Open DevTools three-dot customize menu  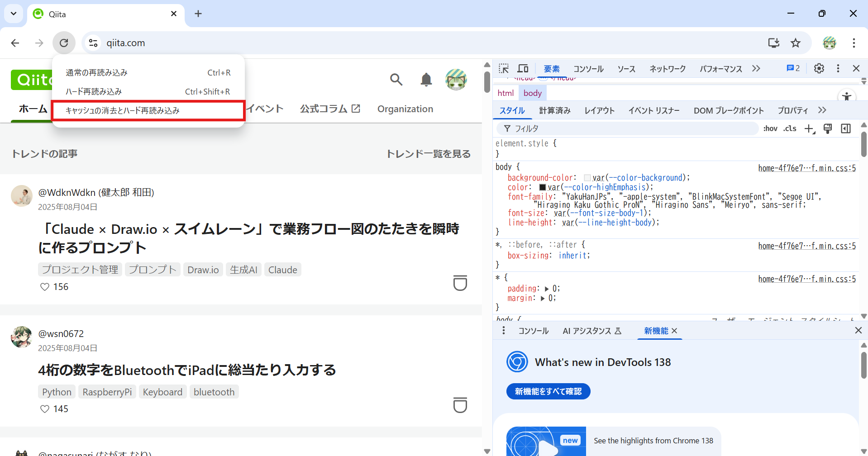tap(837, 68)
